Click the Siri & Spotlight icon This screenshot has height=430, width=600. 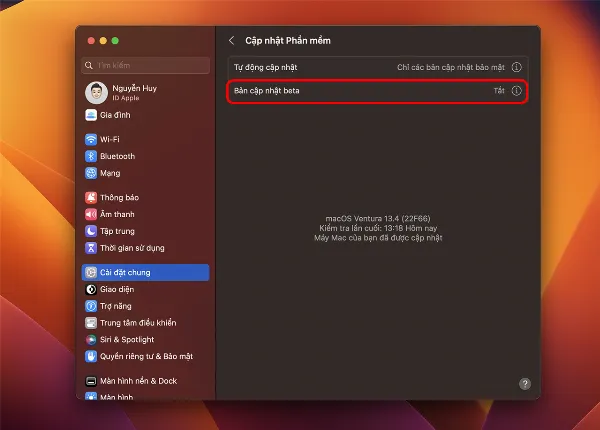pyautogui.click(x=91, y=340)
